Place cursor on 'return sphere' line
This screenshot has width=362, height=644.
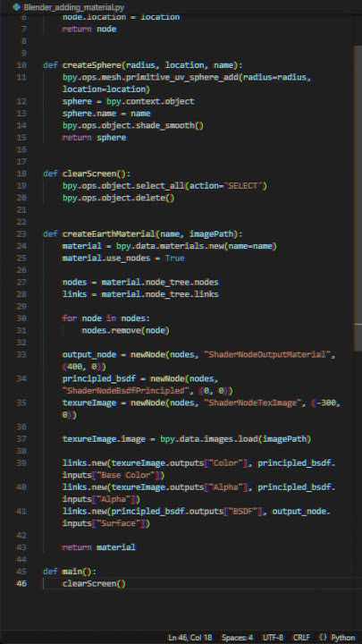[95, 138]
